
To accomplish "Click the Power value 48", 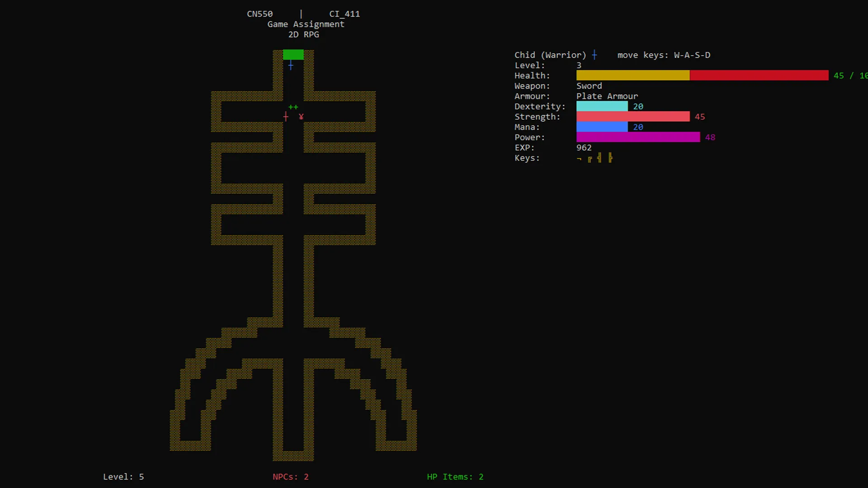I will point(710,137).
